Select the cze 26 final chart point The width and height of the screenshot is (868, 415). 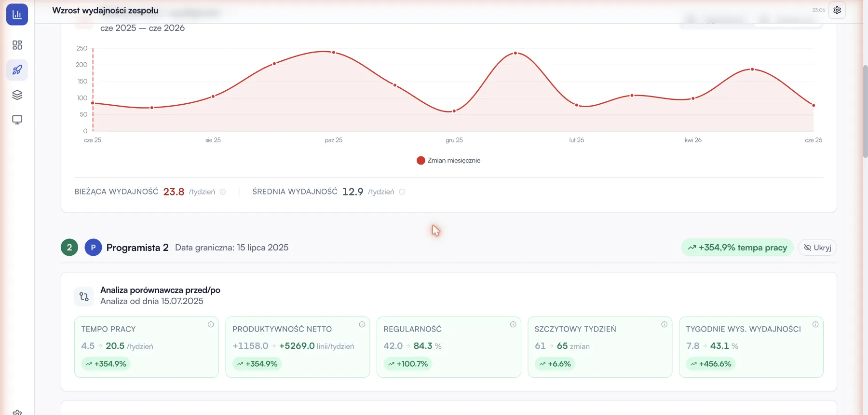pyautogui.click(x=814, y=105)
